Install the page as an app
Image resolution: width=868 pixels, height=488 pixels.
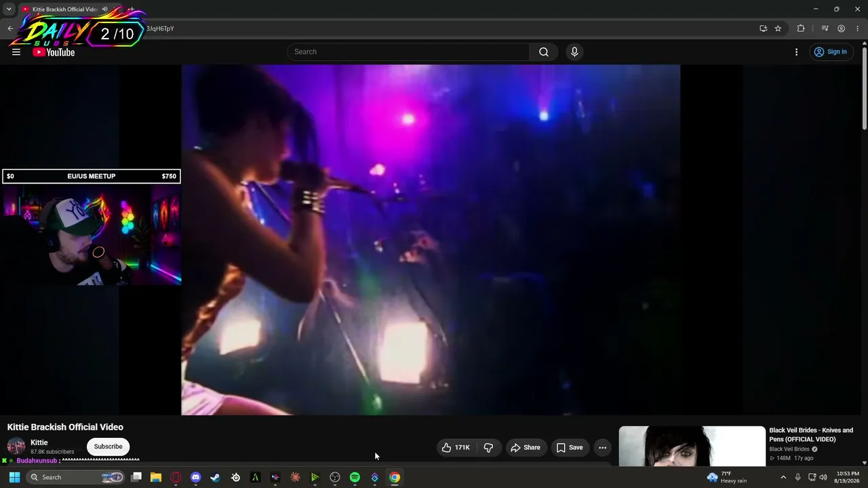[x=764, y=28]
